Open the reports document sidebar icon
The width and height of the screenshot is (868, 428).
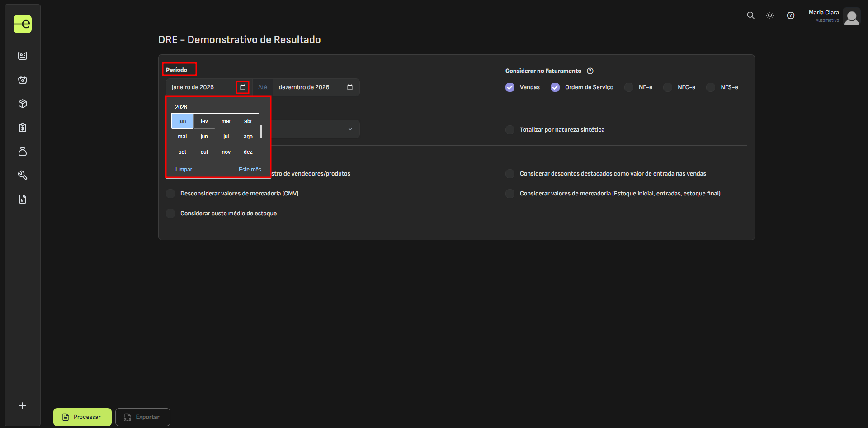[23, 199]
